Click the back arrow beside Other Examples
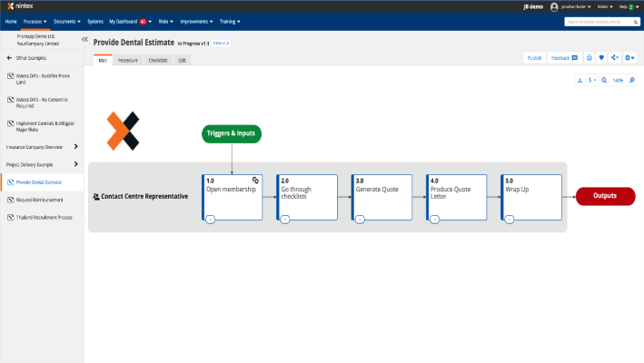Viewport: 644px width, 363px height. [x=9, y=57]
